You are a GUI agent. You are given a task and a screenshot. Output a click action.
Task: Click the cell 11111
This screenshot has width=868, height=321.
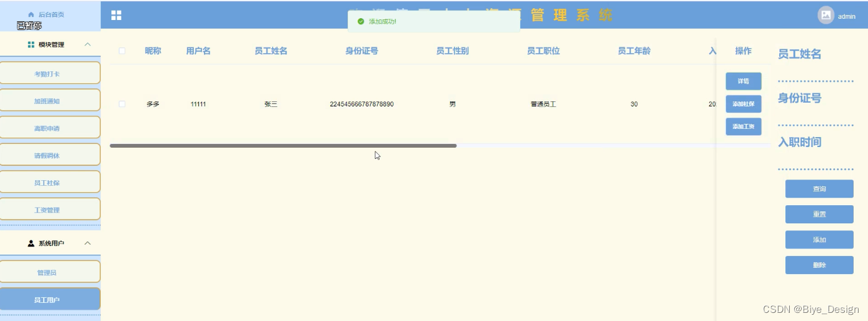[x=198, y=104]
